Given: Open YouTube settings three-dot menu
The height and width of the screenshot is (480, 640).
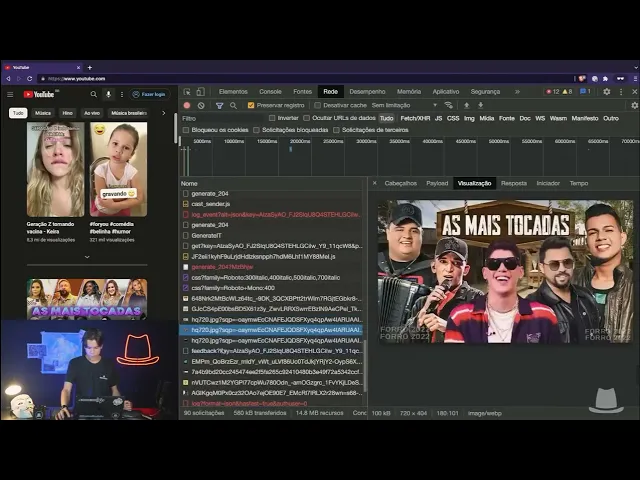Looking at the screenshot, I should 122,95.
